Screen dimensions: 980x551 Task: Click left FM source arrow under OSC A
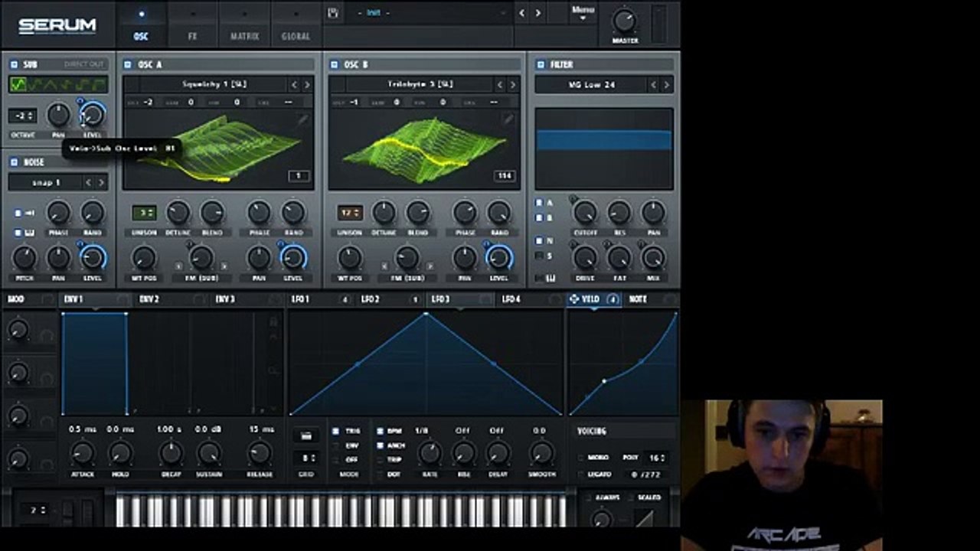178,266
